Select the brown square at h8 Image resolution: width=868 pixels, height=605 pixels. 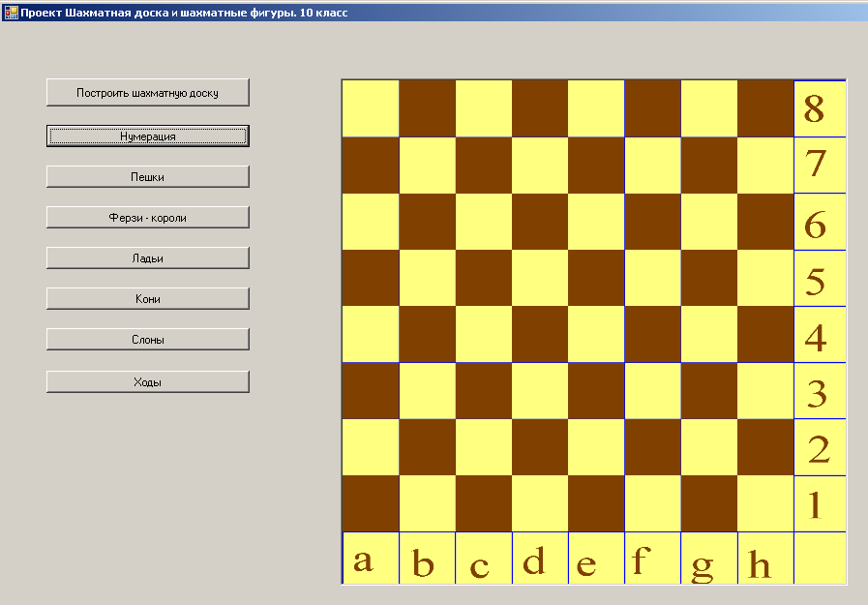point(765,108)
